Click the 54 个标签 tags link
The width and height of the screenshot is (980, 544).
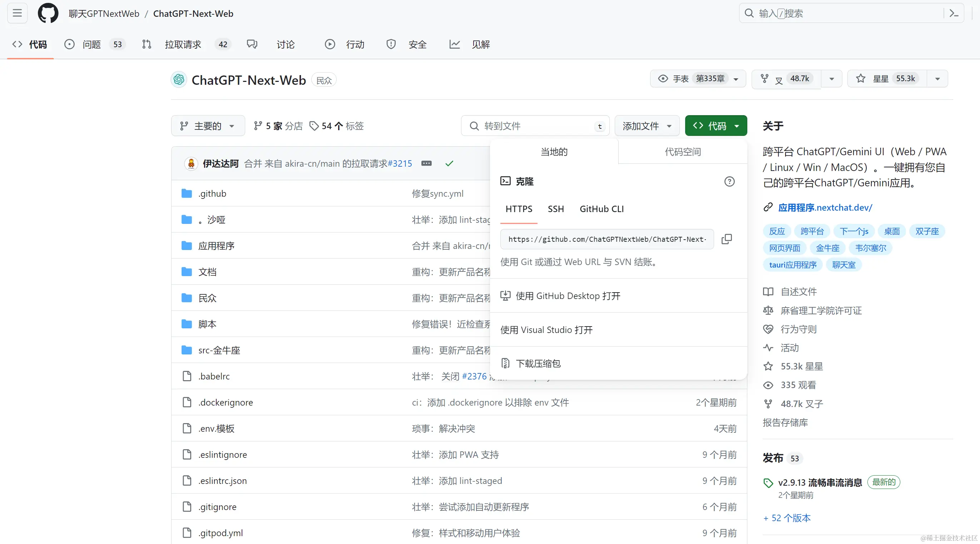(x=336, y=126)
